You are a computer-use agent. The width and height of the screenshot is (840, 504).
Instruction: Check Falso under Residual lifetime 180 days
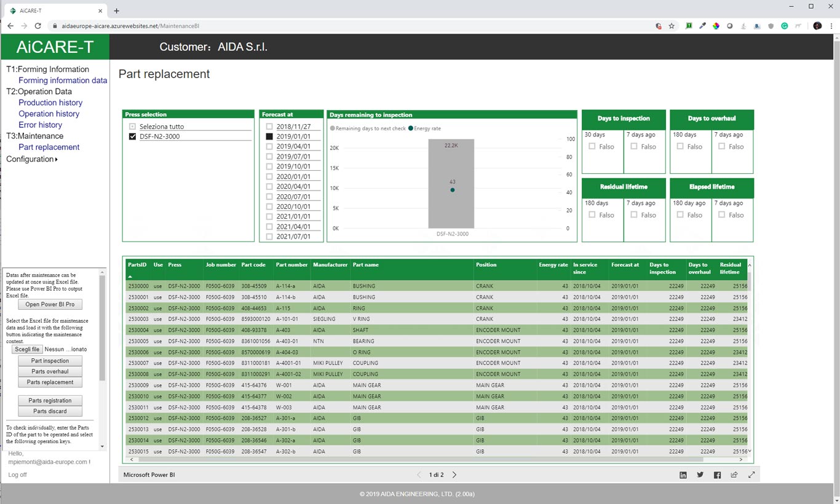[x=592, y=215]
